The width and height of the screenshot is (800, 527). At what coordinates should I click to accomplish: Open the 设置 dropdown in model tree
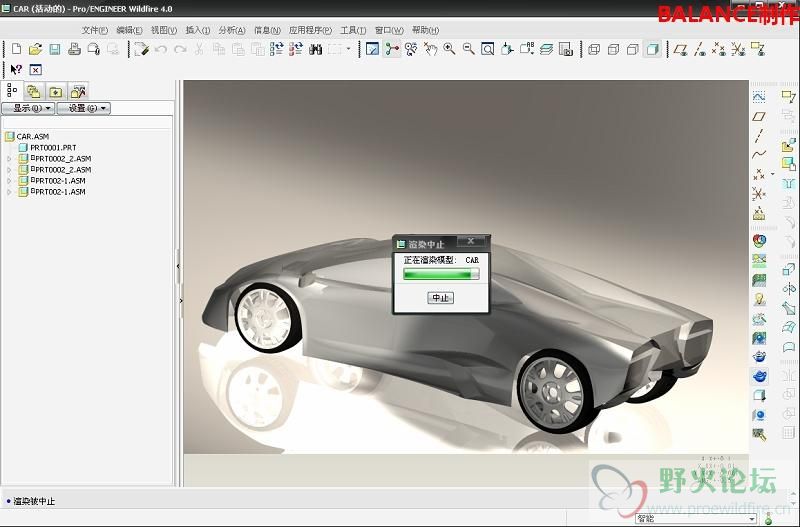point(84,108)
